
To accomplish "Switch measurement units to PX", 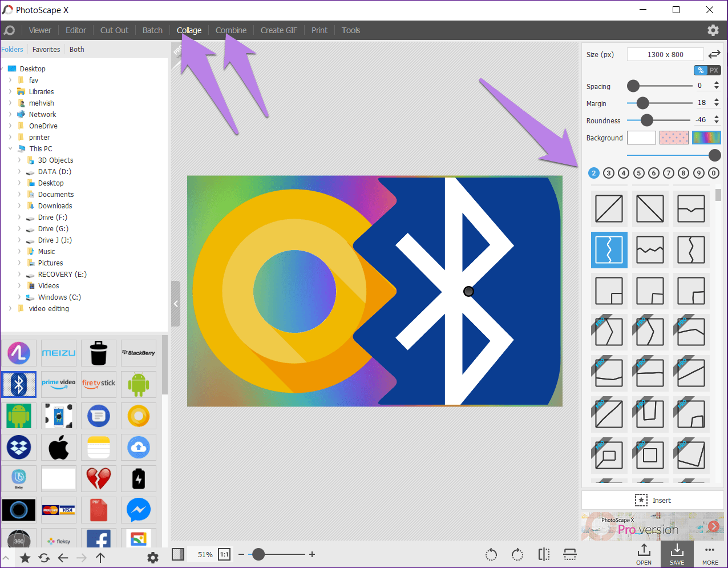I will point(714,70).
